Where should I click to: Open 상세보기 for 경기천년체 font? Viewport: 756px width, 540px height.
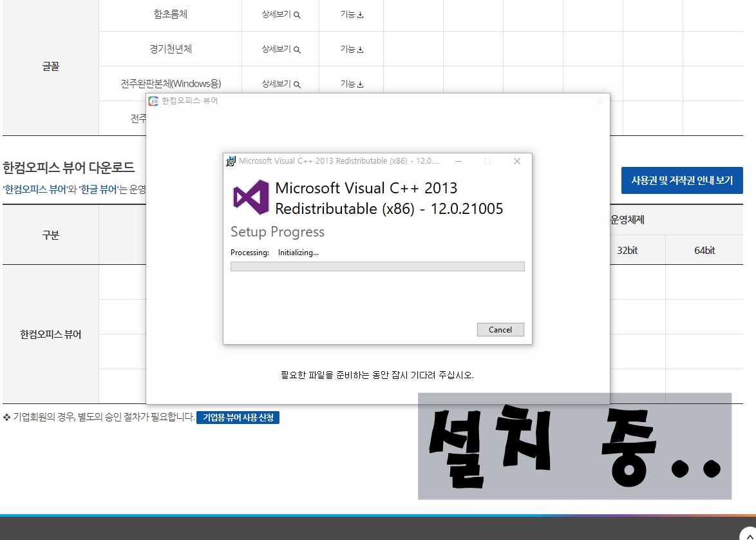tap(281, 49)
